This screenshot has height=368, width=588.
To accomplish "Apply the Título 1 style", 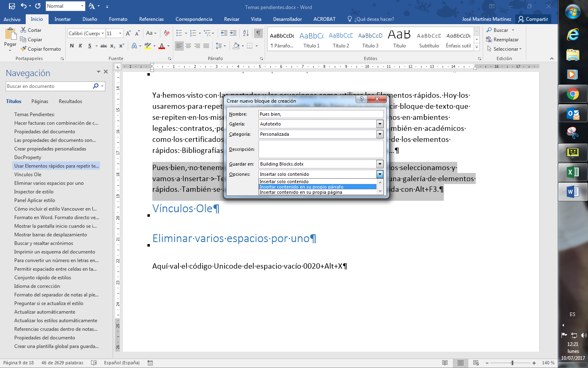I will click(312, 39).
